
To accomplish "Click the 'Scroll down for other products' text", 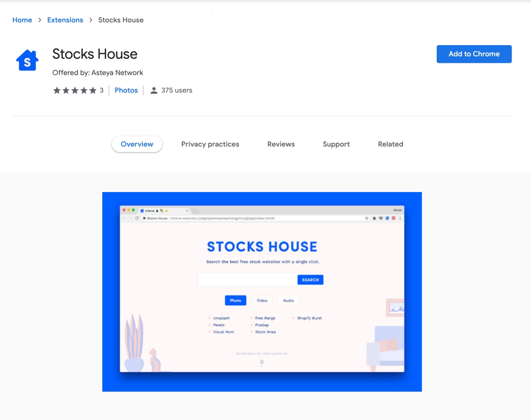I will (x=262, y=354).
